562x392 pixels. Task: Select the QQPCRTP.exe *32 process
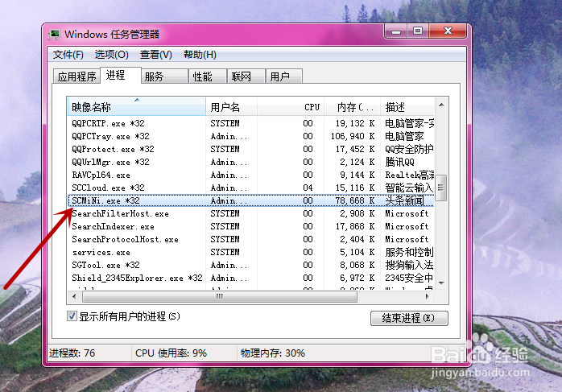[x=251, y=123]
